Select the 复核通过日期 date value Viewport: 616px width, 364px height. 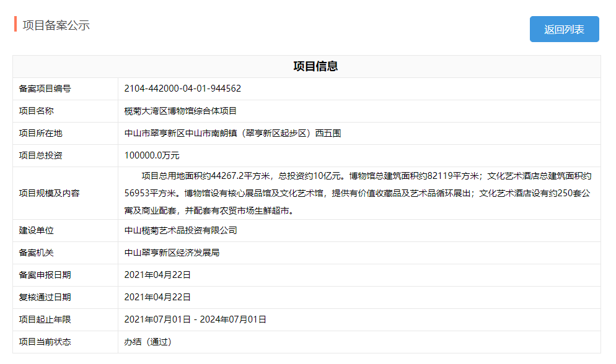coord(157,297)
